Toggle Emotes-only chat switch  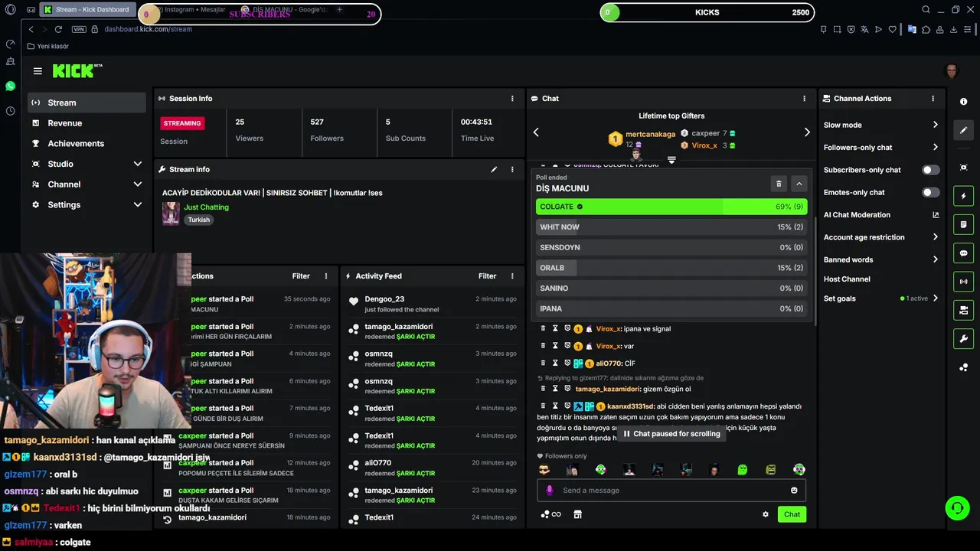click(x=930, y=192)
